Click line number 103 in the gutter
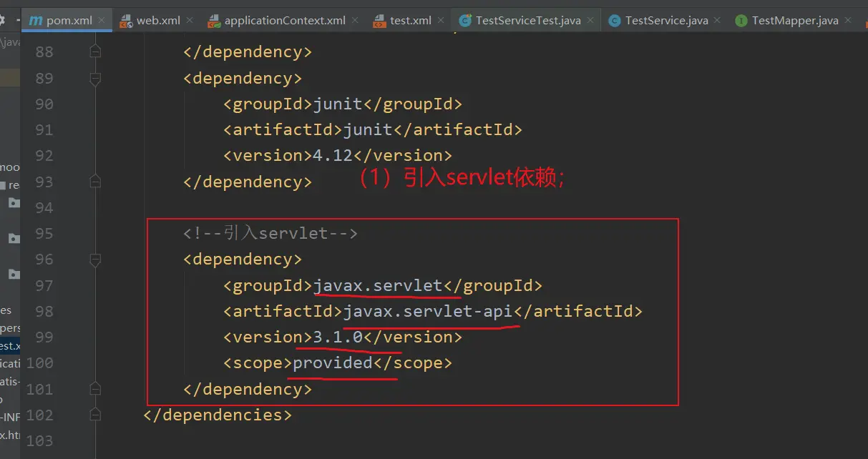 (39, 440)
